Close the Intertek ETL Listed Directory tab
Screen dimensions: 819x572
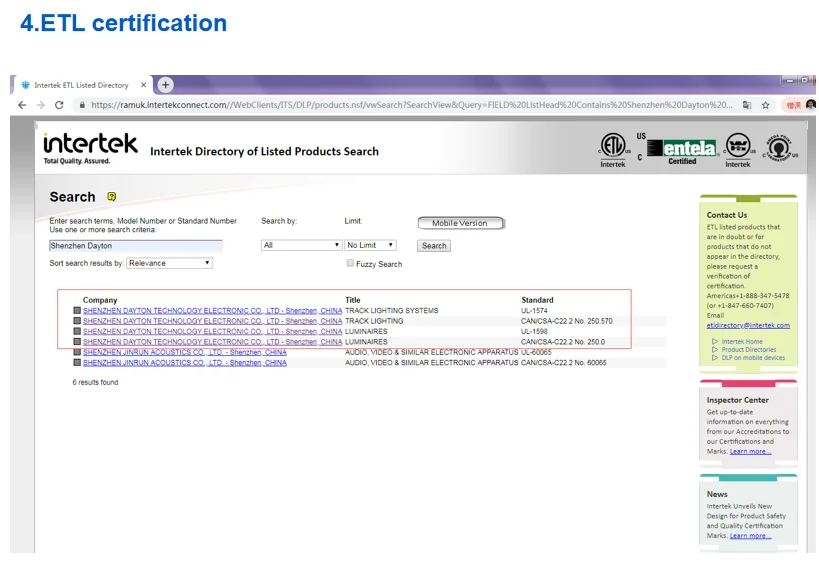click(143, 85)
